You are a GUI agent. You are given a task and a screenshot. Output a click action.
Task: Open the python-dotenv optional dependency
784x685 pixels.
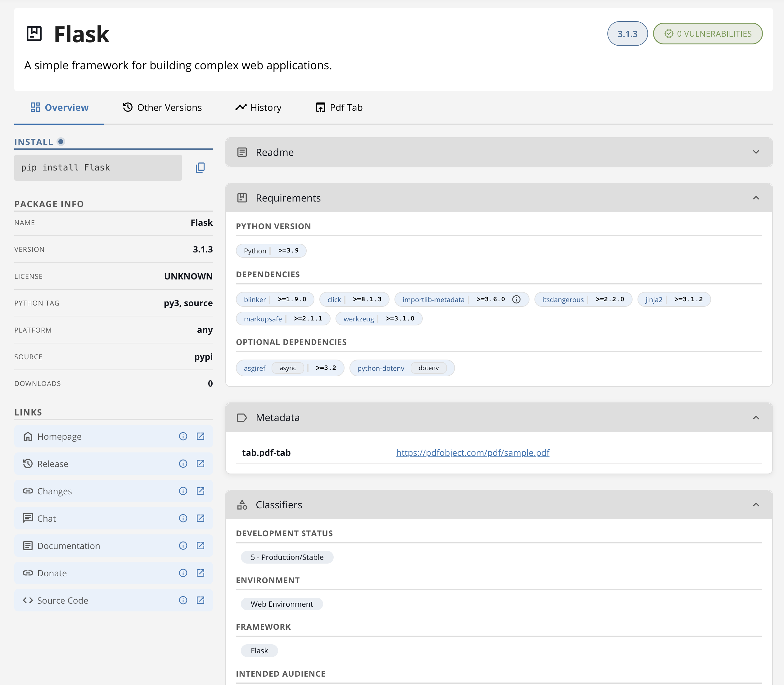coord(402,368)
